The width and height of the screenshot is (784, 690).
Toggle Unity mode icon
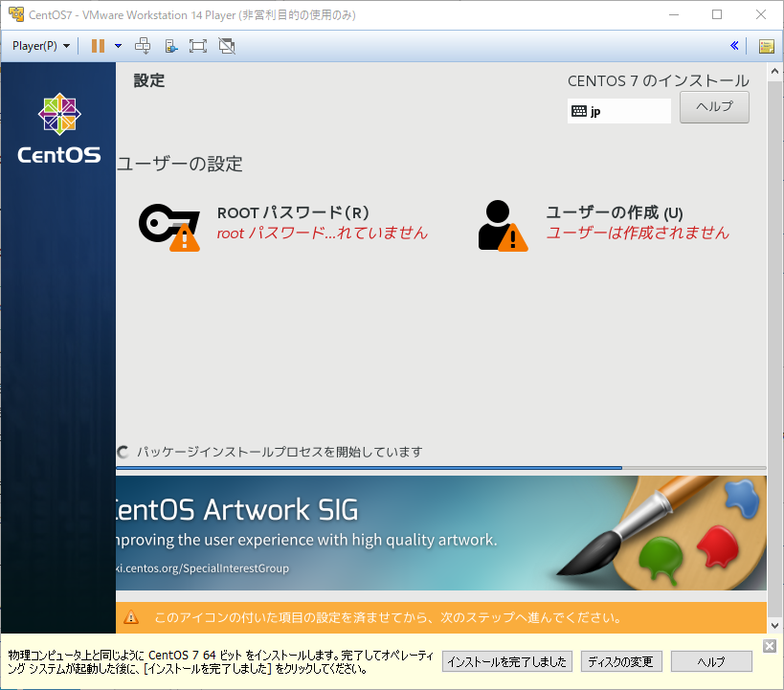(227, 46)
